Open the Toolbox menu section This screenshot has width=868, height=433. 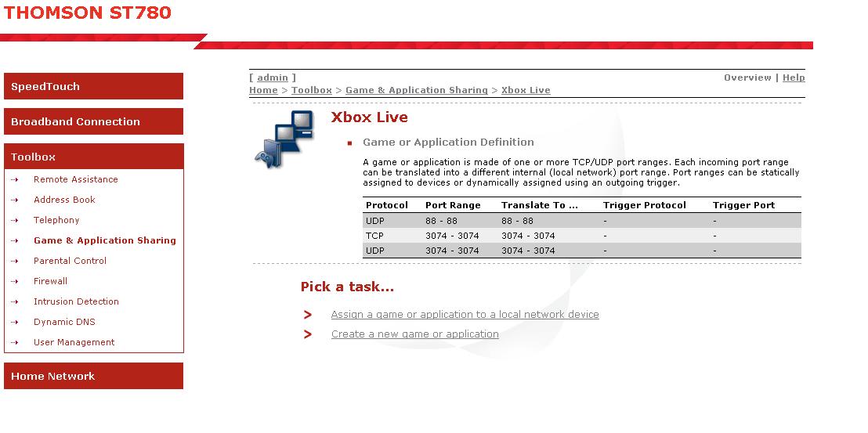click(x=93, y=157)
